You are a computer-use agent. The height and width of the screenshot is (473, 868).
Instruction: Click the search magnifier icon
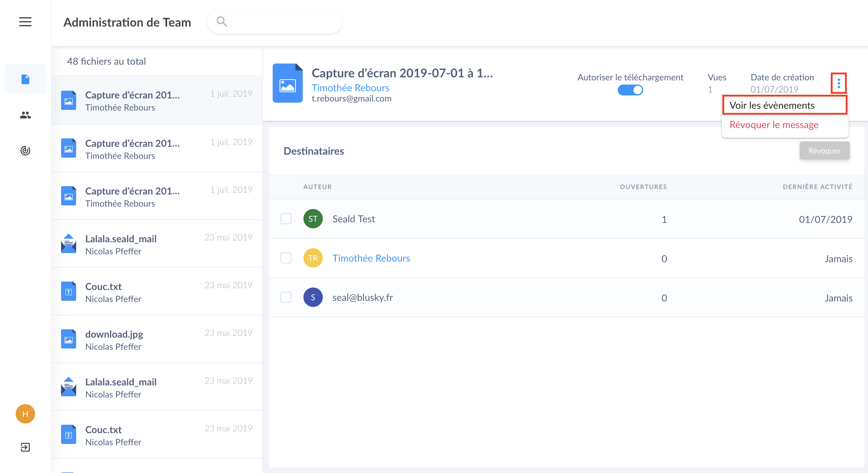click(x=222, y=21)
